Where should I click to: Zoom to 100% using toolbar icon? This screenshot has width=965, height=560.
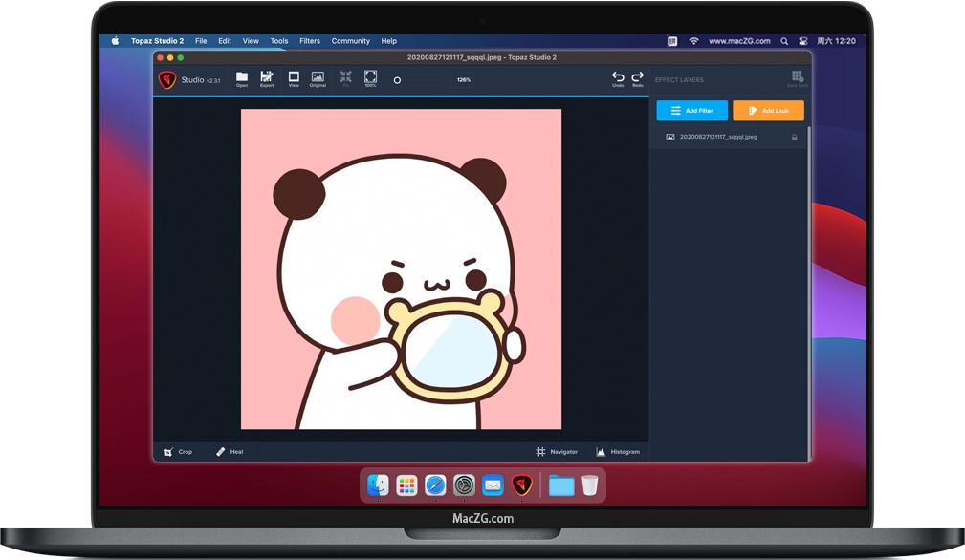click(x=370, y=78)
